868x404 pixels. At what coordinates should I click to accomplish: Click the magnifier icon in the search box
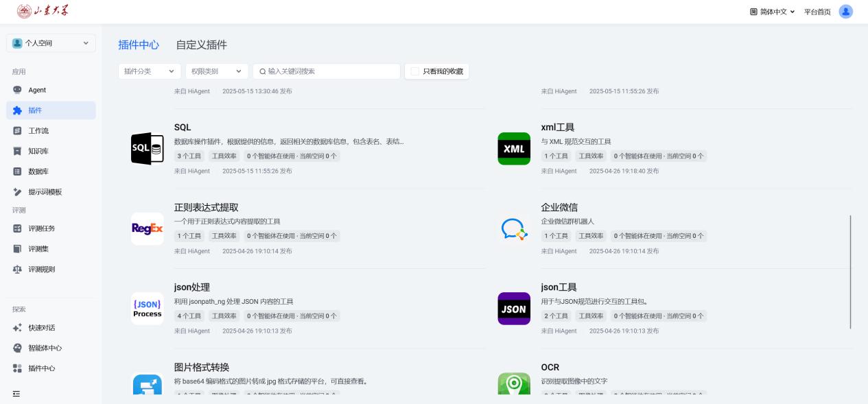[x=262, y=71]
